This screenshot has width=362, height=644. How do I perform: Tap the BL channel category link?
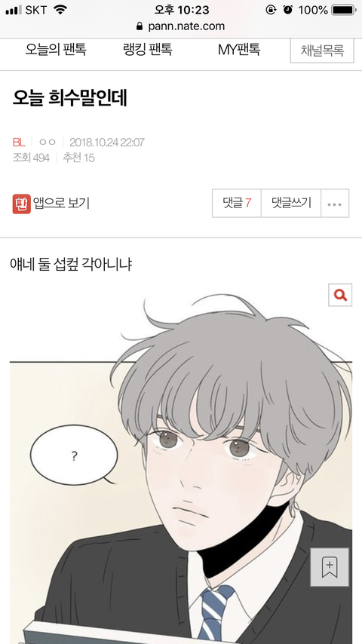(19, 143)
